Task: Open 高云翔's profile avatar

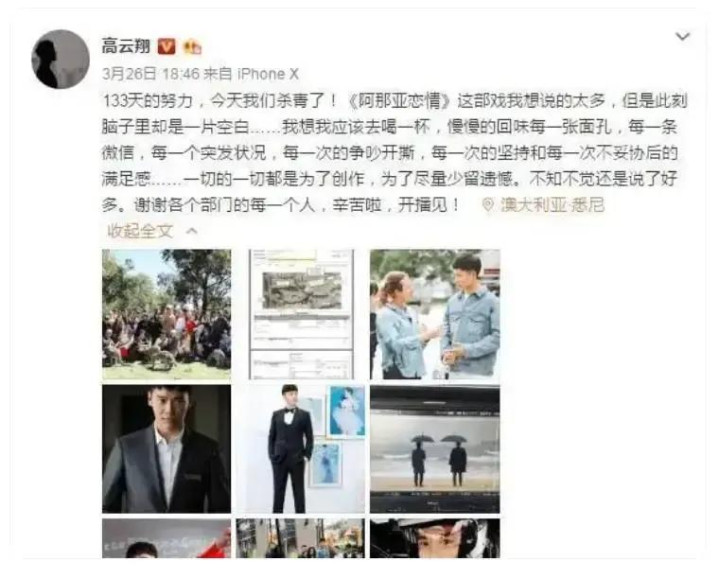Action: (60, 59)
